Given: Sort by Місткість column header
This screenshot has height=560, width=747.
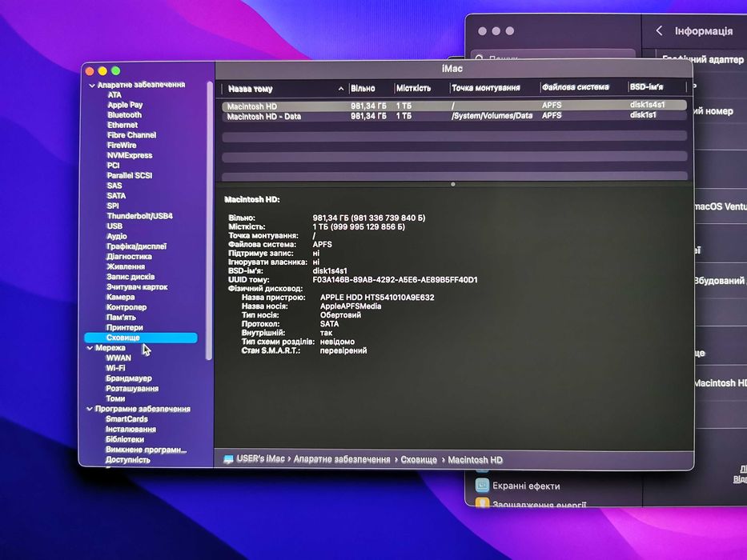Looking at the screenshot, I should coord(413,88).
